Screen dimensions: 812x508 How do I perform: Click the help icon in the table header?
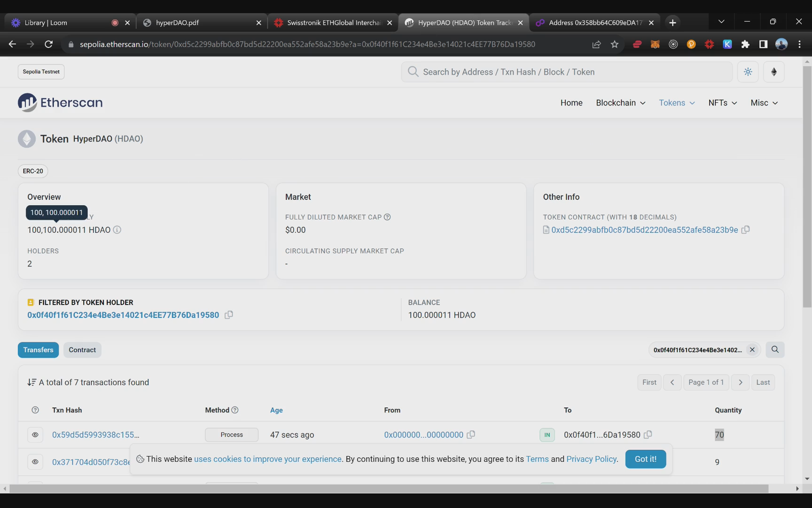(35, 410)
